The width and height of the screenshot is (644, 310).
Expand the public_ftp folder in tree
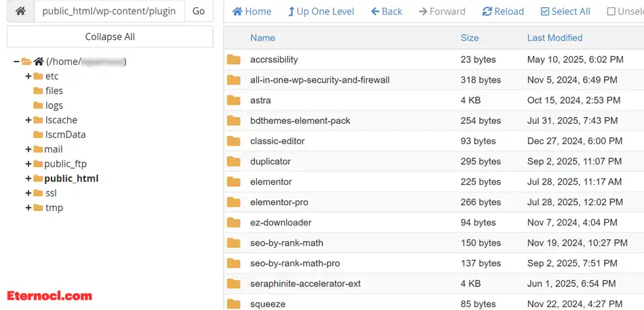pyautogui.click(x=28, y=164)
